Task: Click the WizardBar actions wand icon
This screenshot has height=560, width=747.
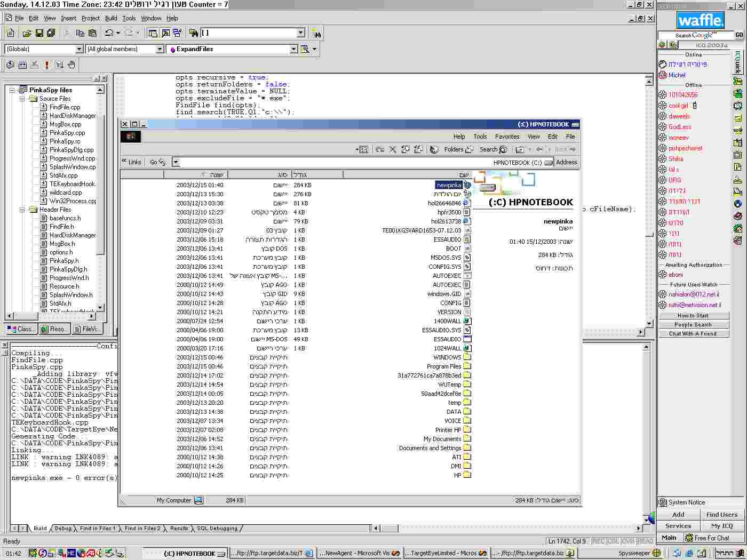Action: click(x=305, y=49)
